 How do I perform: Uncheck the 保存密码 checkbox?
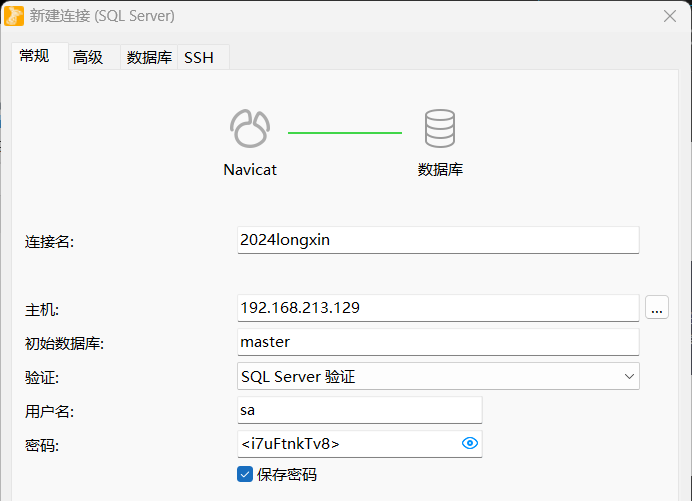245,474
